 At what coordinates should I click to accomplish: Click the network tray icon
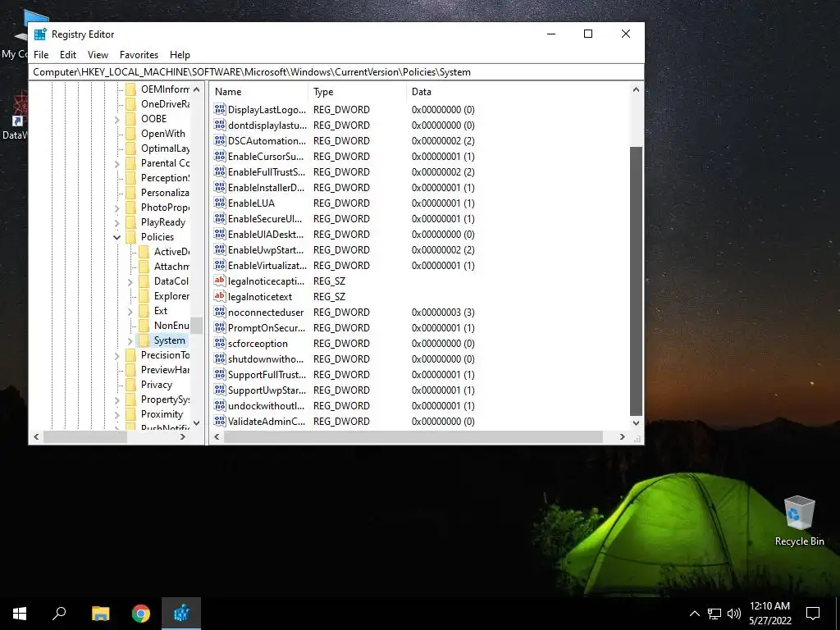(x=714, y=614)
